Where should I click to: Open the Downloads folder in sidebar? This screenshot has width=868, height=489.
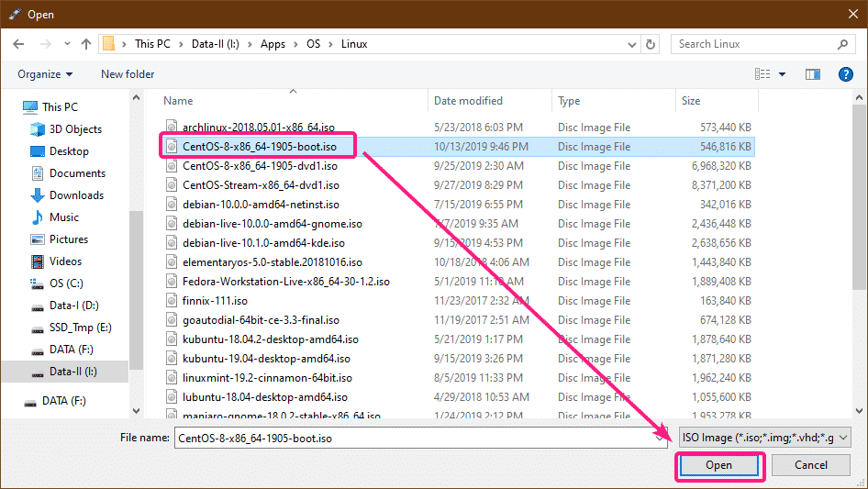pos(76,195)
